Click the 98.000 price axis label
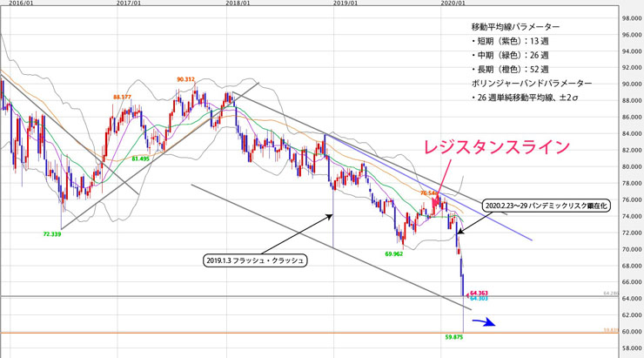The image size is (644, 358). [632, 18]
